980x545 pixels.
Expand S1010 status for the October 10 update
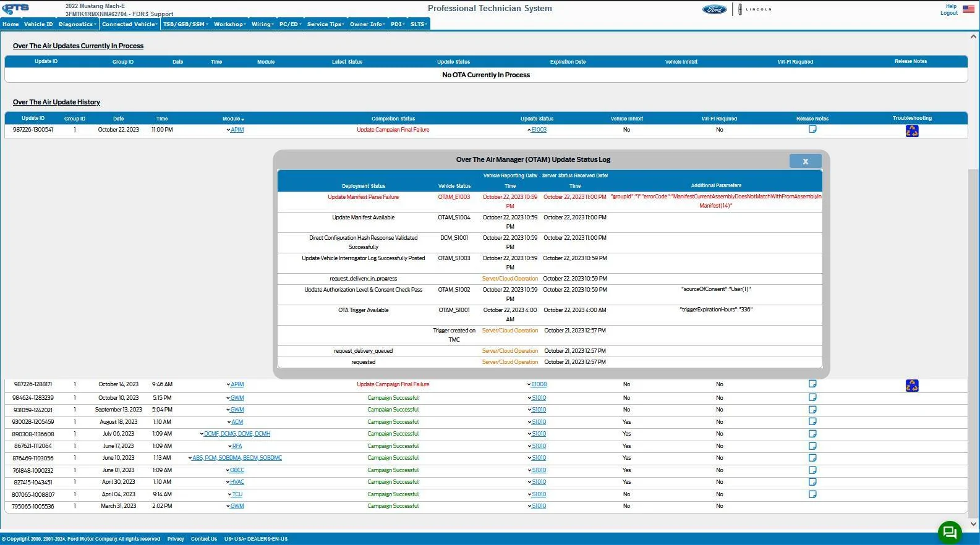pyautogui.click(x=537, y=398)
